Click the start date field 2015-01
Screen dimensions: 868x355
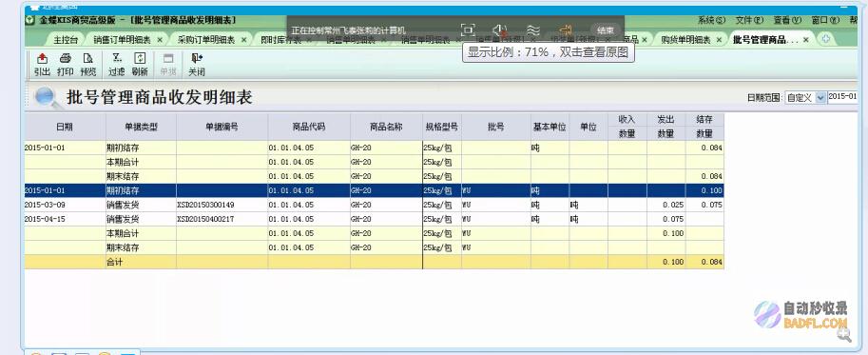[842, 97]
